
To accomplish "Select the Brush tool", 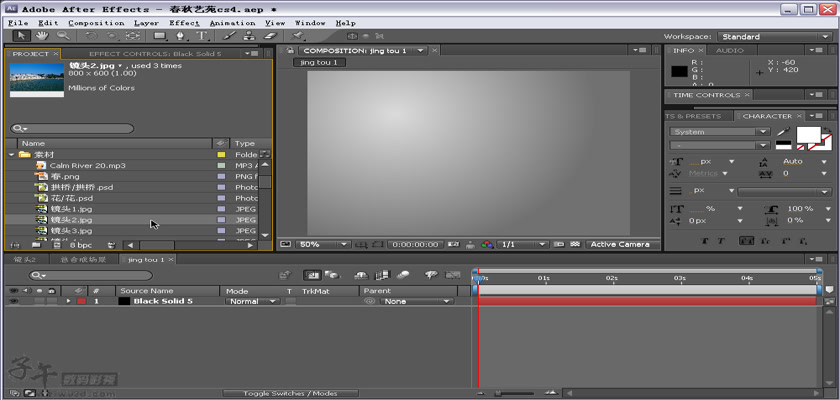I will pos(229,36).
